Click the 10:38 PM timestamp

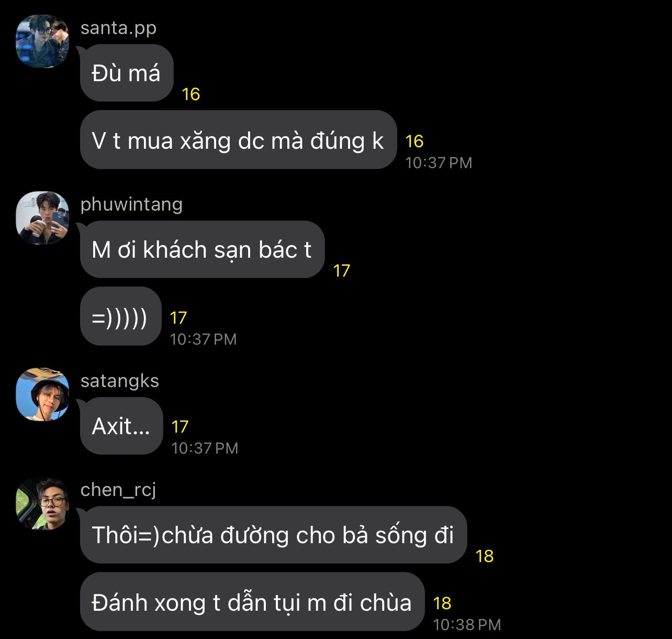coord(467,624)
